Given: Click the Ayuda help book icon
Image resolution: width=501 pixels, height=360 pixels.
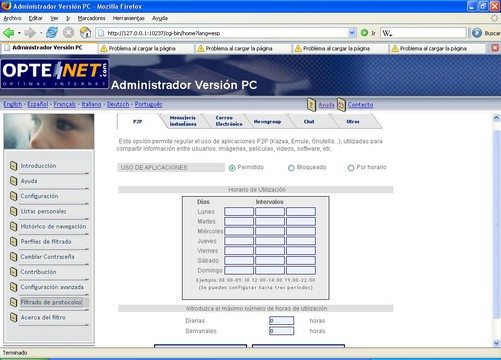Looking at the screenshot, I should (x=311, y=104).
